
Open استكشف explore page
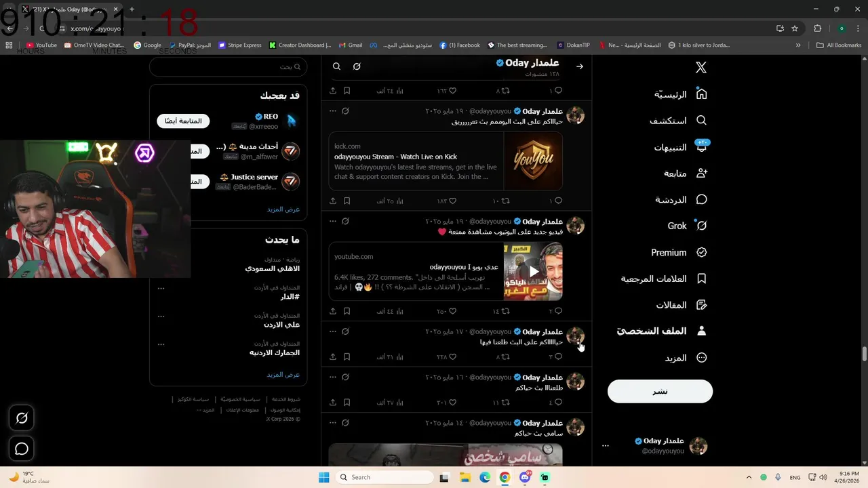pos(678,121)
